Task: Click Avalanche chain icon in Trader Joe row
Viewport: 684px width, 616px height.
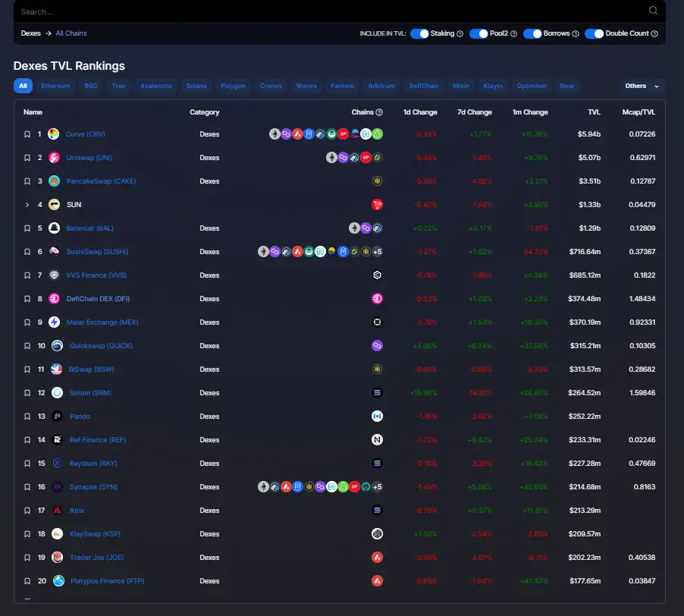Action: pos(377,558)
